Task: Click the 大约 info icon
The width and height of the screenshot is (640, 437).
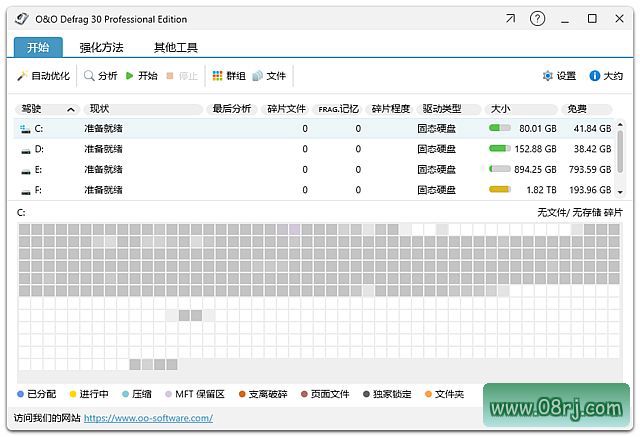Action: [595, 75]
